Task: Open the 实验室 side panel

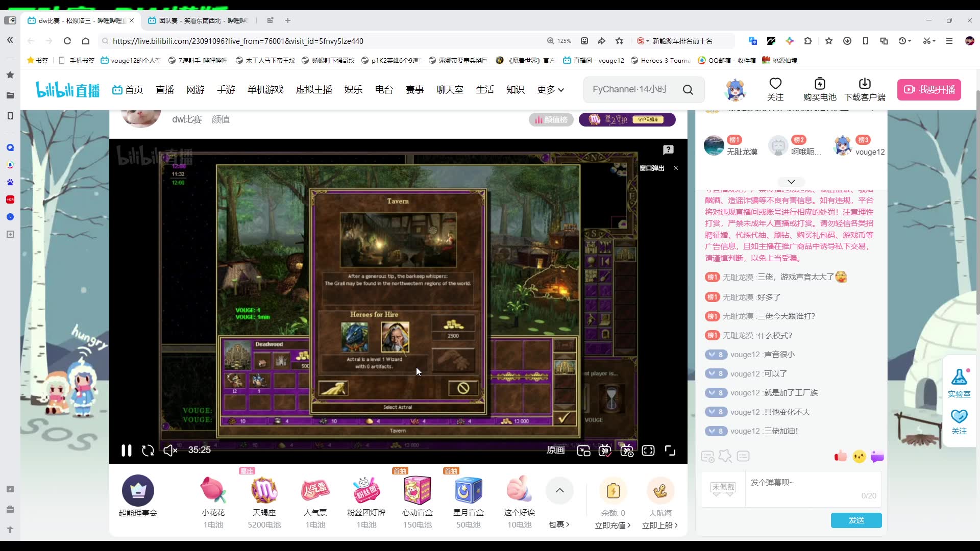Action: (959, 383)
